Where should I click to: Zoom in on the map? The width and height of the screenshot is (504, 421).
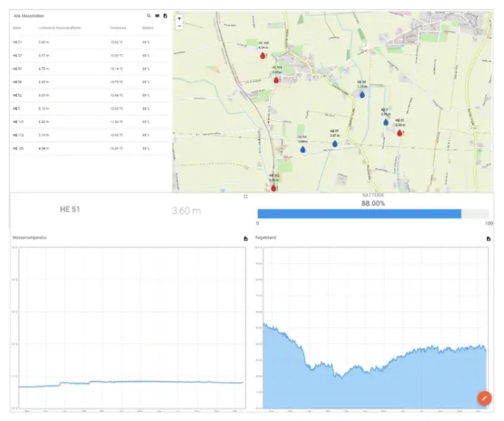click(179, 18)
